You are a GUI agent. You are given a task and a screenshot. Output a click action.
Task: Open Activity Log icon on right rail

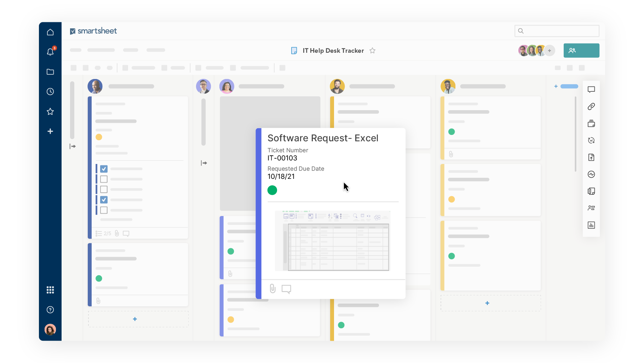tap(591, 174)
